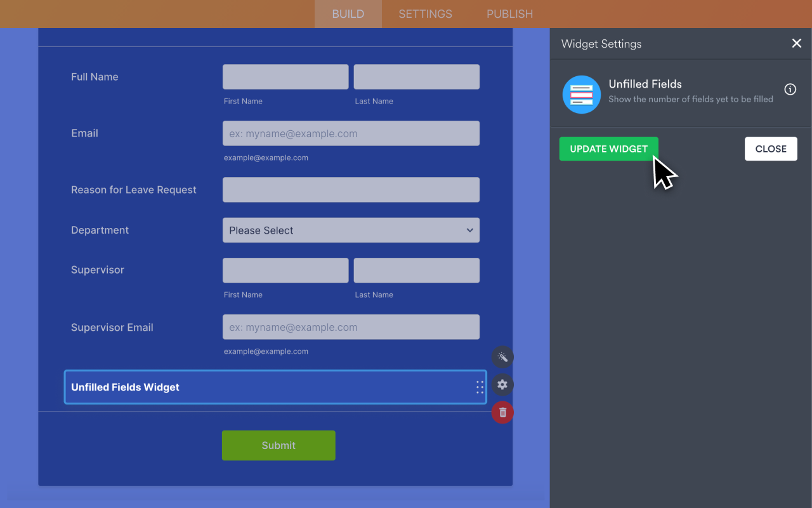Click the drag handle dots on the widget
The width and height of the screenshot is (812, 508).
(480, 387)
